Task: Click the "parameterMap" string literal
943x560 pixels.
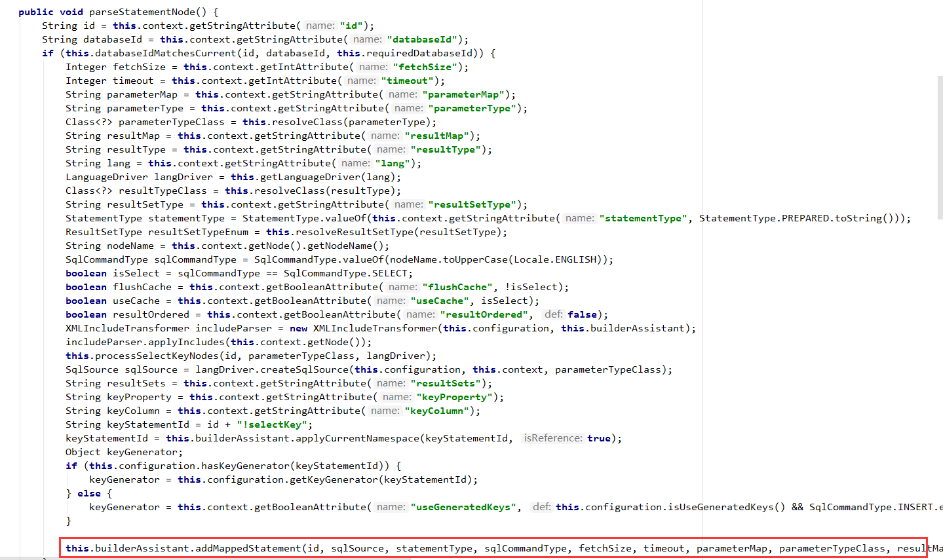Action: pos(463,94)
